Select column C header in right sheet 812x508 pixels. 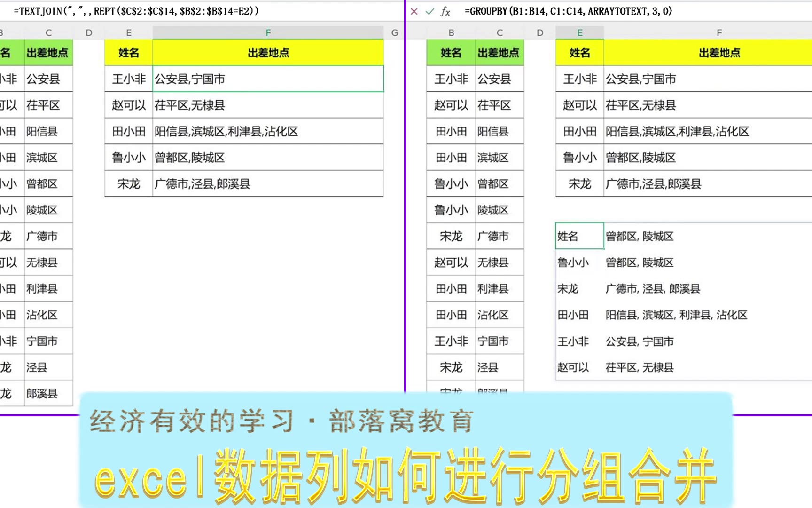click(x=500, y=32)
